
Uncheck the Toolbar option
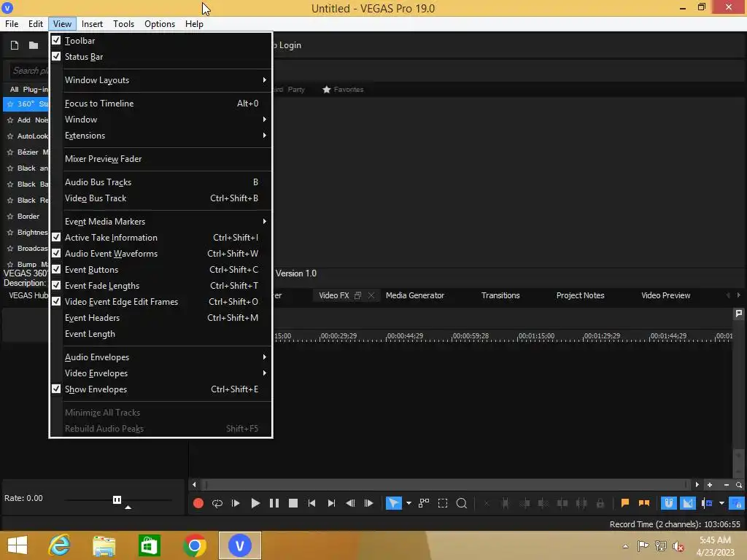[161, 41]
